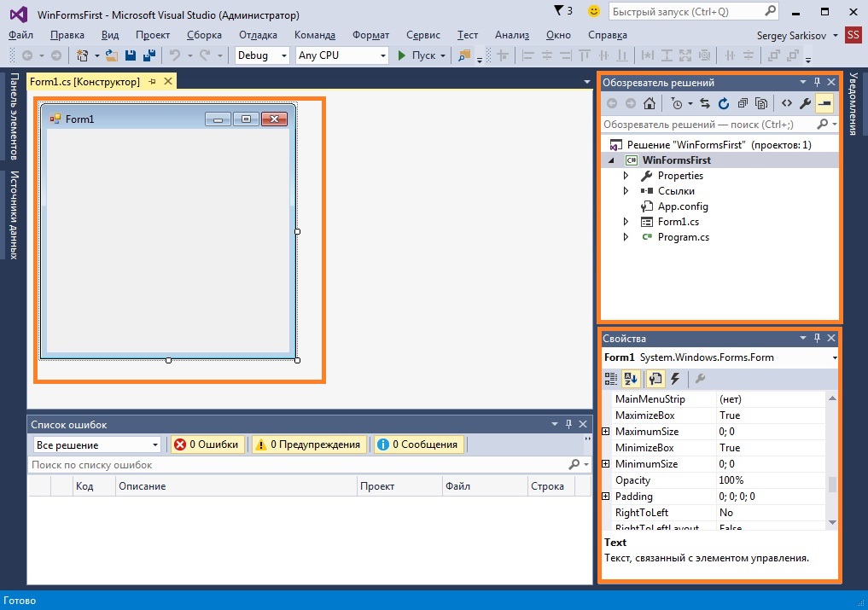Click the Sergey Sarkisov account name
The width and height of the screenshot is (868, 610).
(791, 36)
